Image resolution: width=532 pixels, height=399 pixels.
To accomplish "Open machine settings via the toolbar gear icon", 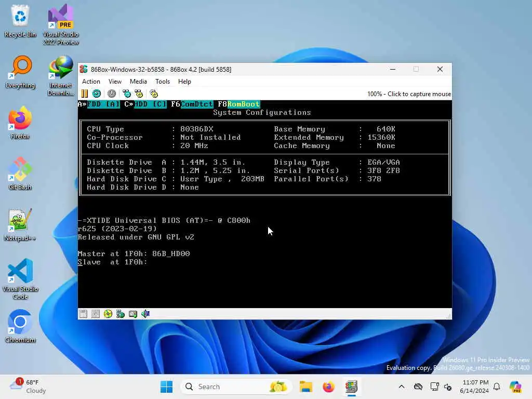I will (x=154, y=94).
